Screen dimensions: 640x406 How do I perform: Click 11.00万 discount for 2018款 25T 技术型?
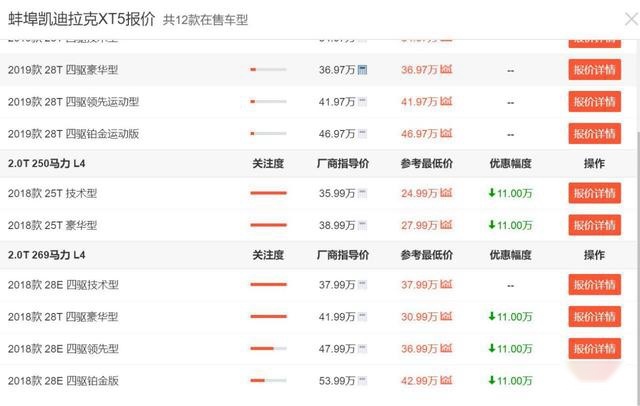point(510,193)
